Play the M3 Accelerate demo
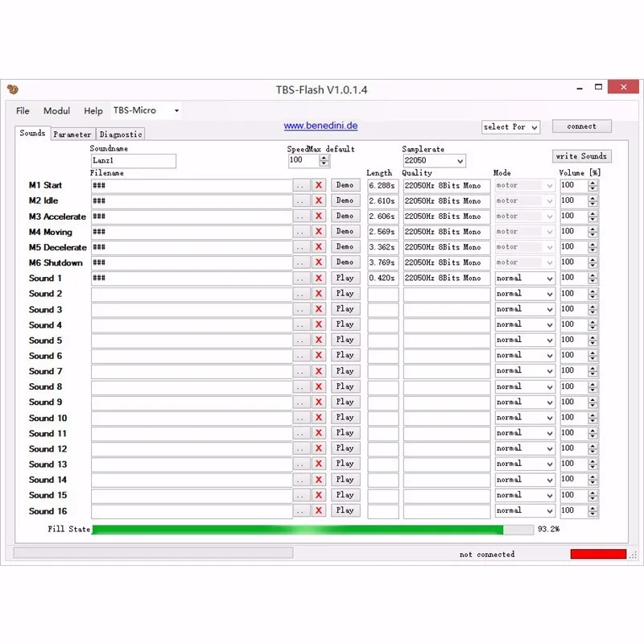 click(x=345, y=216)
